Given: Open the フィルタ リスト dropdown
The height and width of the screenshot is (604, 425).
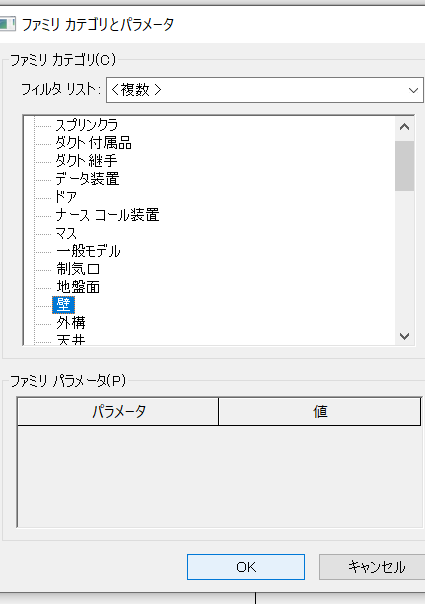Looking at the screenshot, I should tap(265, 90).
